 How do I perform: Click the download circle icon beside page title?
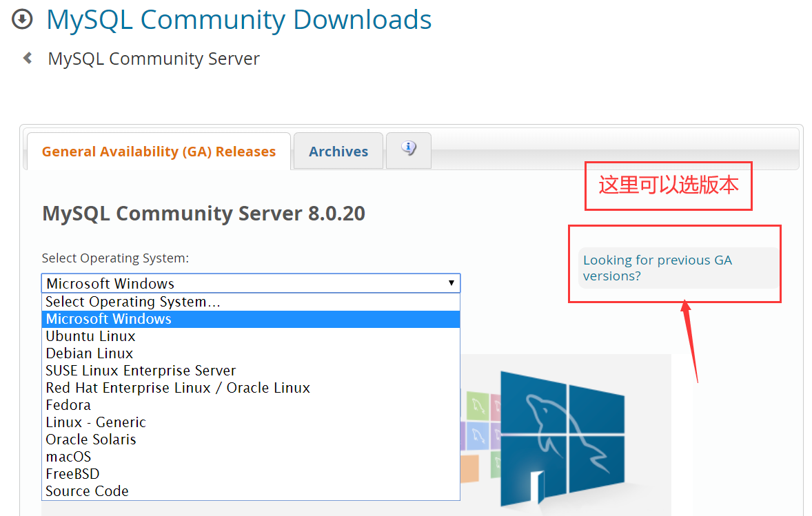22,20
